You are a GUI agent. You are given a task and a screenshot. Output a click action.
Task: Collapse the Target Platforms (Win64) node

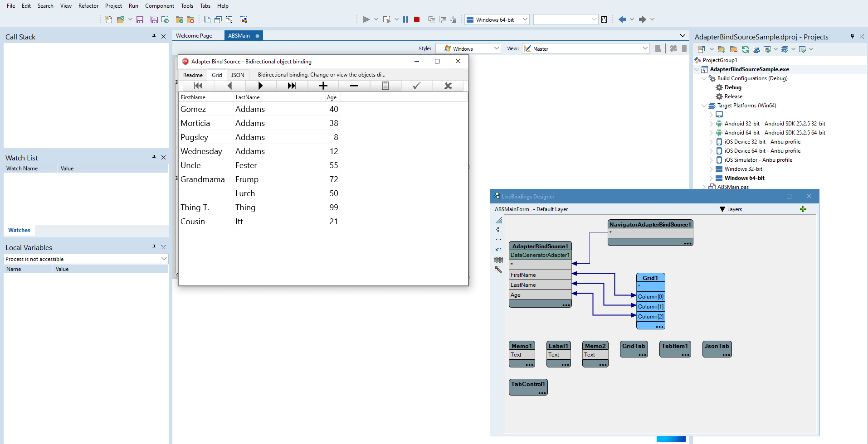point(703,106)
